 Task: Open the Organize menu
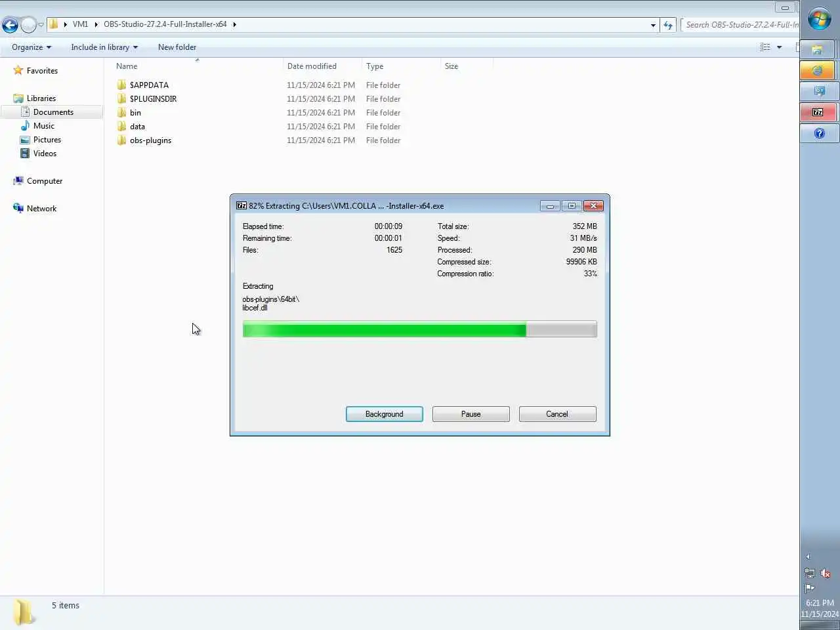click(x=31, y=47)
